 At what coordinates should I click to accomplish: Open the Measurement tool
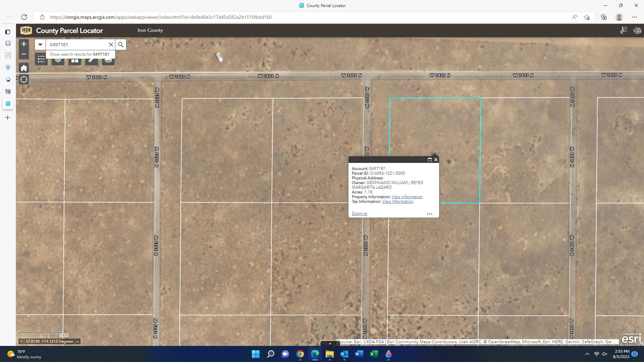coord(91,59)
